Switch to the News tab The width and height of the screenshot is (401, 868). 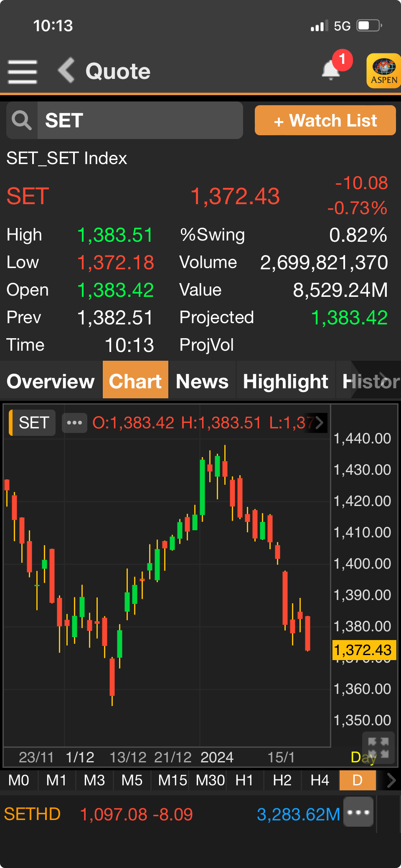[202, 381]
